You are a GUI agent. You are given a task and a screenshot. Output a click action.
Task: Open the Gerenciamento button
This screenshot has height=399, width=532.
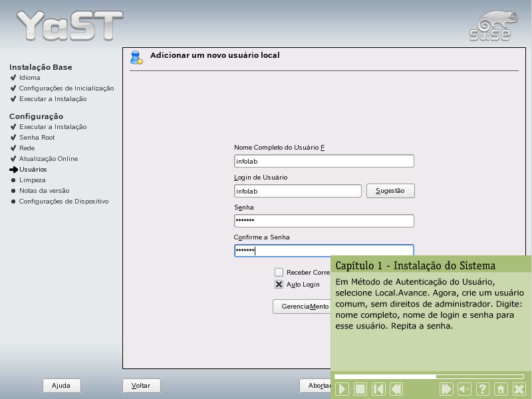pyautogui.click(x=302, y=307)
